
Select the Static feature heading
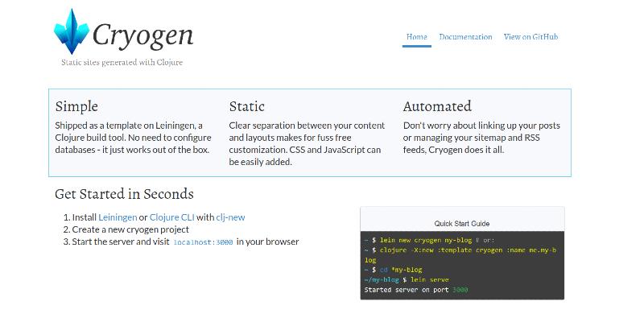(x=246, y=106)
